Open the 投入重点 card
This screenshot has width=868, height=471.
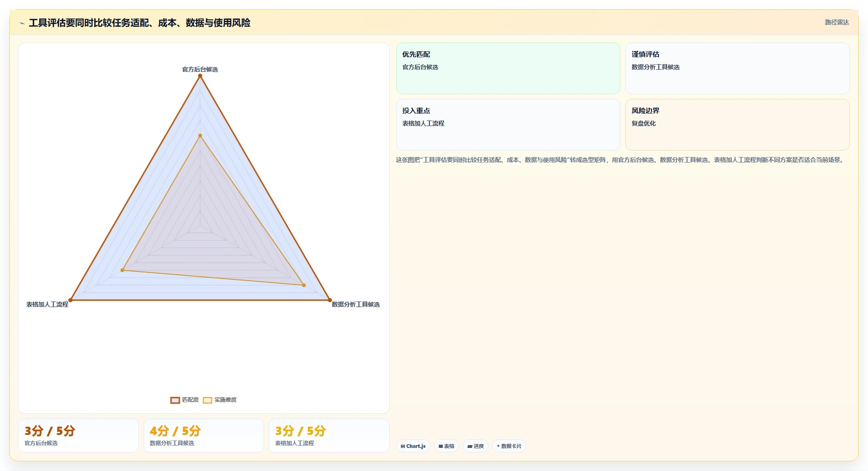(508, 125)
